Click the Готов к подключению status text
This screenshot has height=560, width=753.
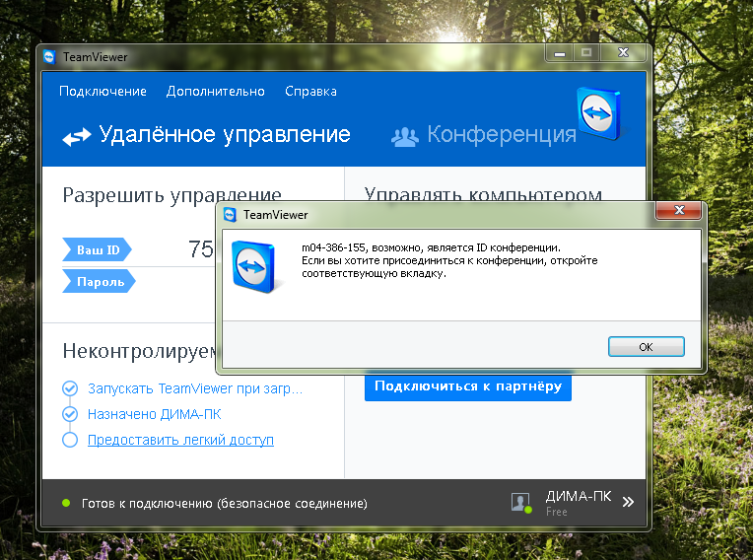coord(225,504)
